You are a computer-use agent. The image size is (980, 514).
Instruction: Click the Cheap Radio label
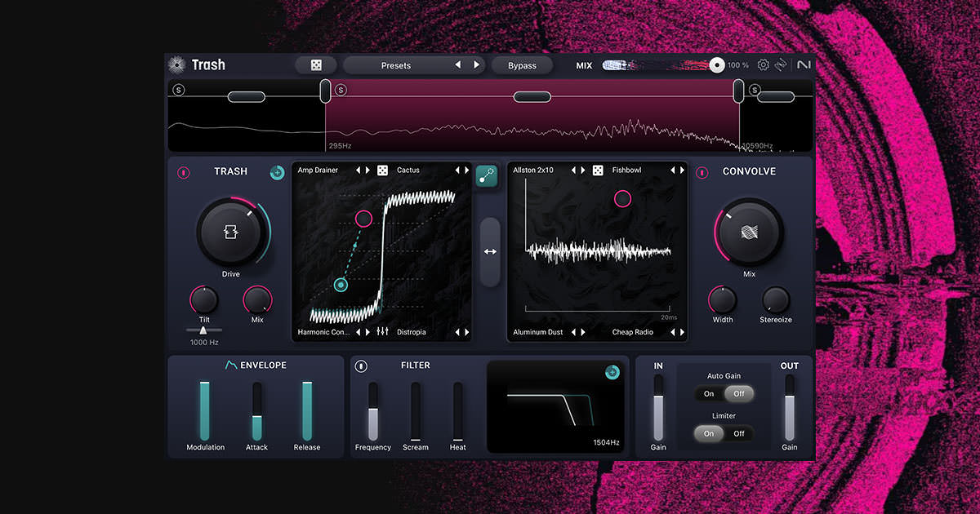(634, 332)
